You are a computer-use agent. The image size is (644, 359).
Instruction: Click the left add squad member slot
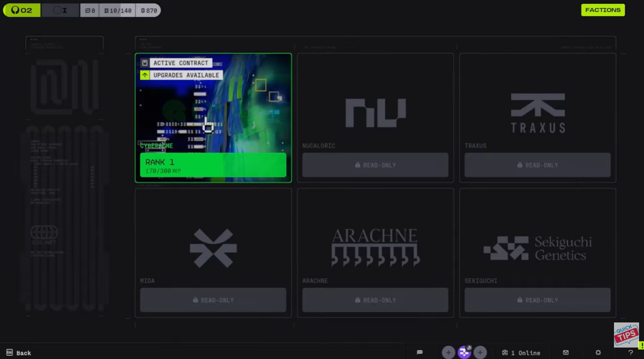point(448,352)
